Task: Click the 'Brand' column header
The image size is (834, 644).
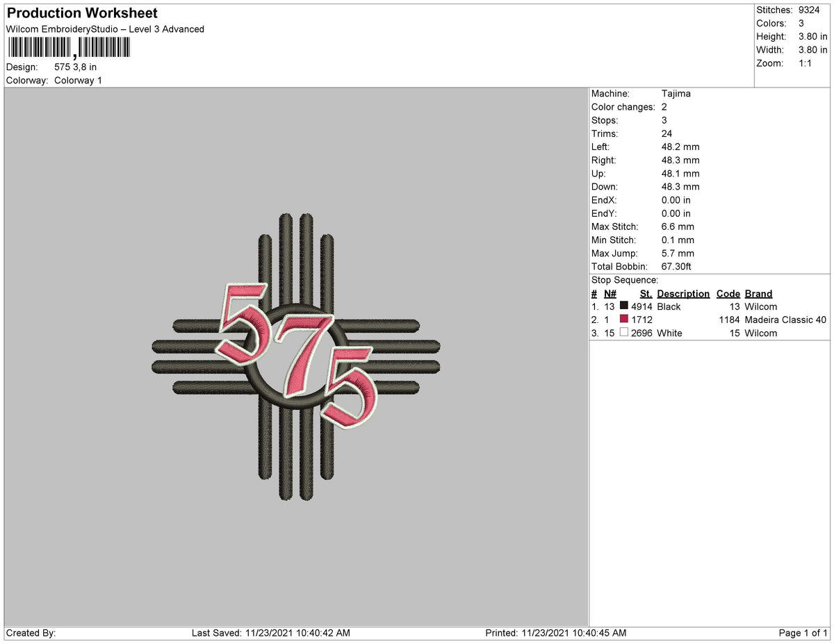Action: 758,294
